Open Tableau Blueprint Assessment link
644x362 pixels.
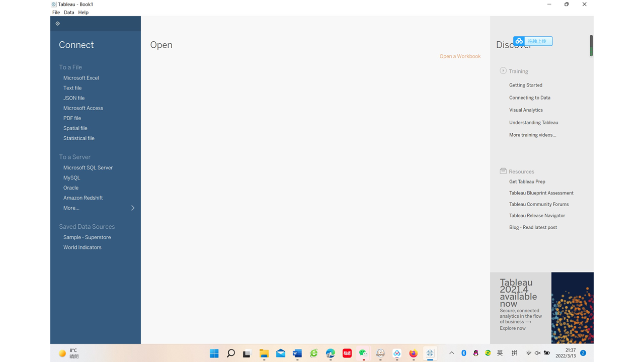(x=541, y=193)
